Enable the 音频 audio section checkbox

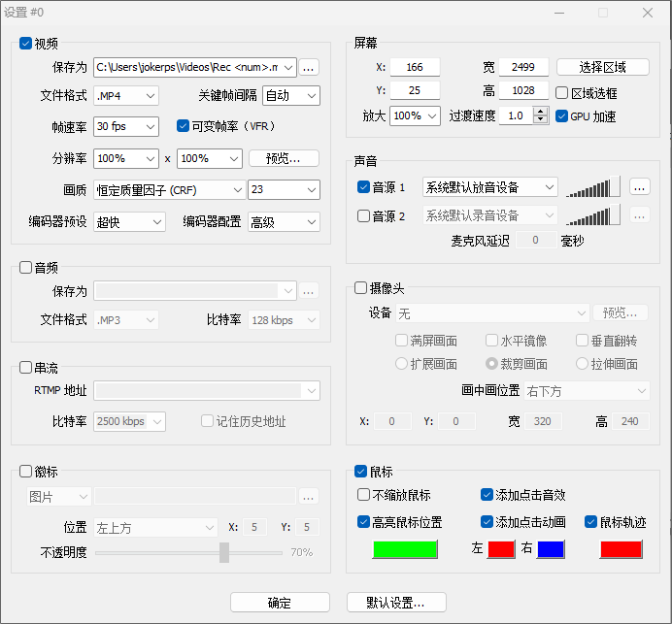pos(26,267)
